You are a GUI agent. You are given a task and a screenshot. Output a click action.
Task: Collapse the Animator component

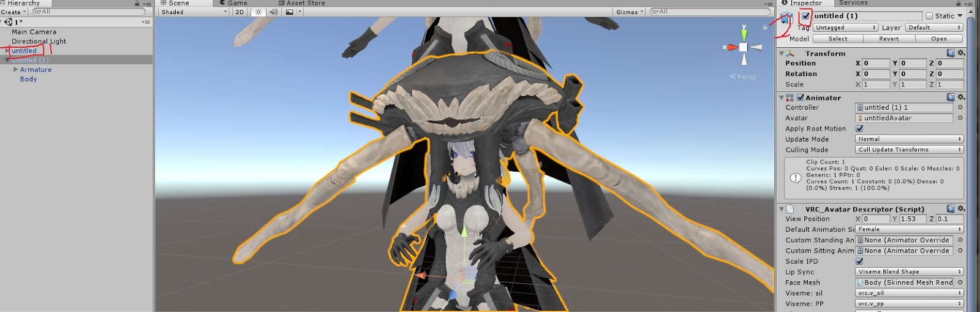[782, 97]
